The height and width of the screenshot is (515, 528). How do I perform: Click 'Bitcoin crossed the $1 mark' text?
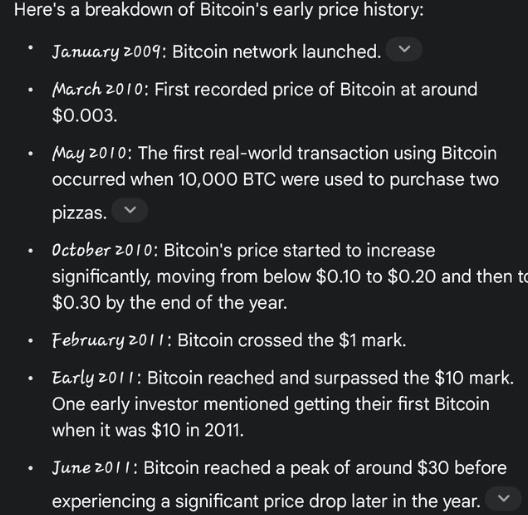point(290,340)
